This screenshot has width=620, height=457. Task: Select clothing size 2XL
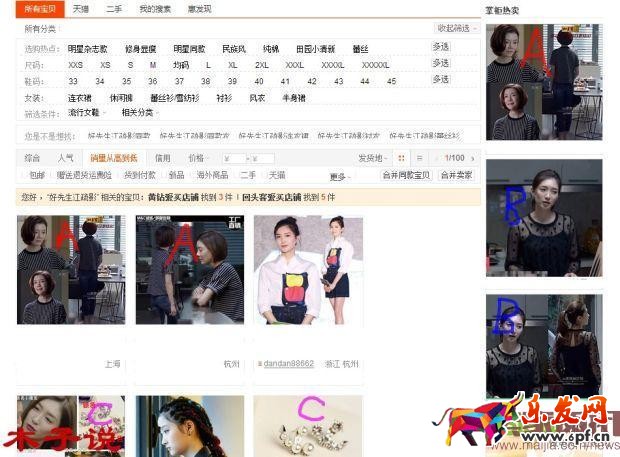tap(262, 65)
